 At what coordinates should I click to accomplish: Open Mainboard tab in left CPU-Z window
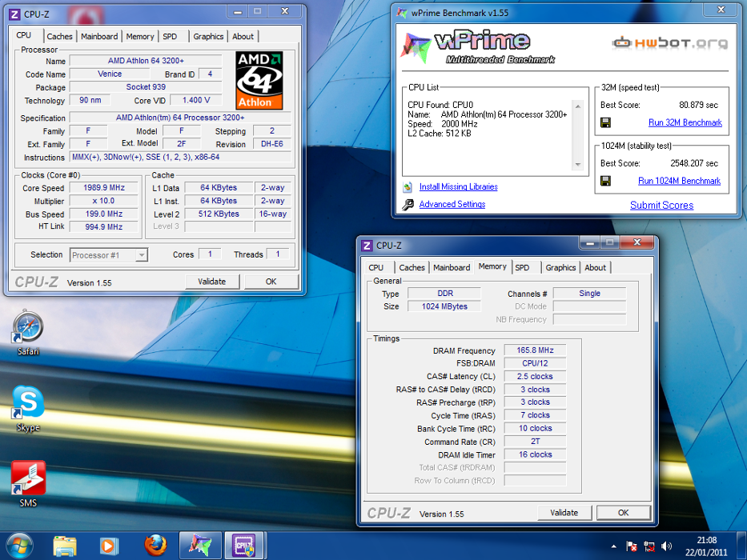[99, 37]
